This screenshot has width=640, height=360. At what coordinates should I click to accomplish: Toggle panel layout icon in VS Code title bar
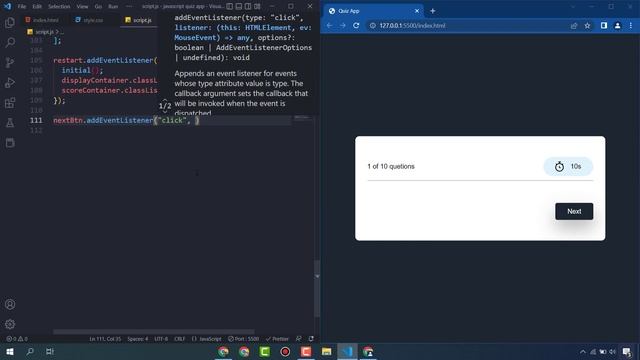[x=239, y=6]
